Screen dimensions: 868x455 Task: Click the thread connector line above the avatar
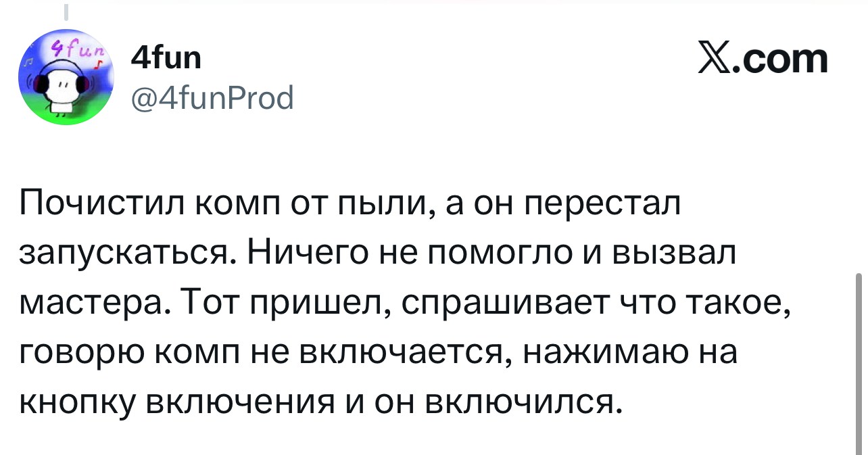[x=66, y=12]
